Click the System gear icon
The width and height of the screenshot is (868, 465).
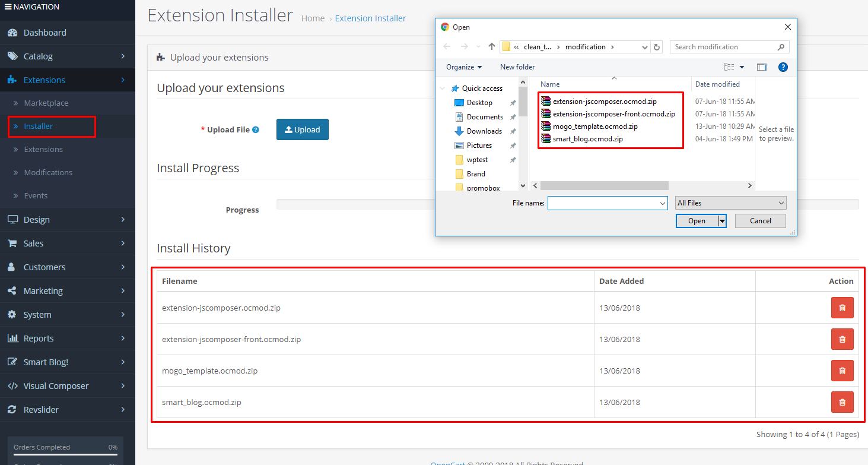12,315
